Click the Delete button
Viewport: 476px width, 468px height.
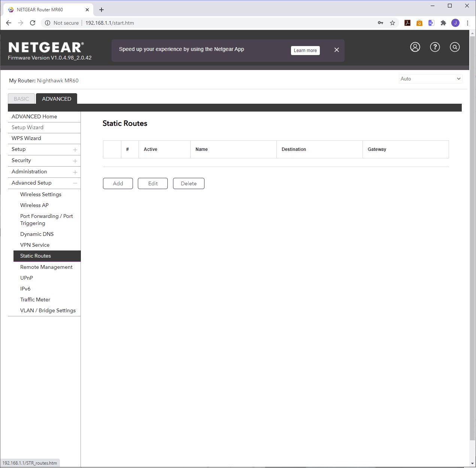tap(189, 183)
